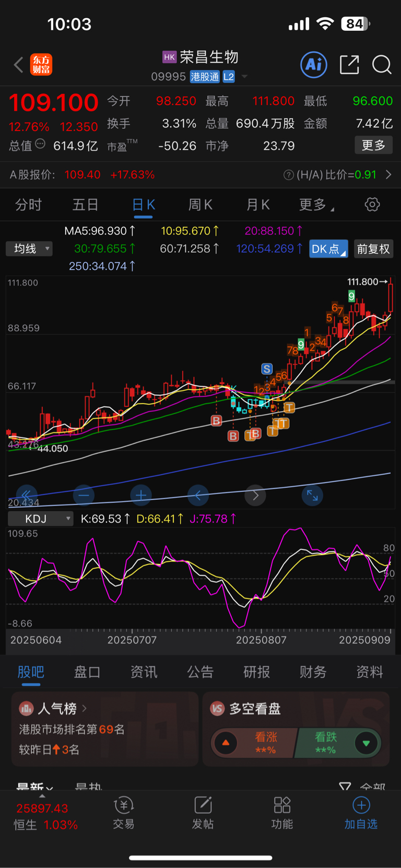Tap the 最高 111.800 price label
This screenshot has width=401, height=868.
coord(250,101)
